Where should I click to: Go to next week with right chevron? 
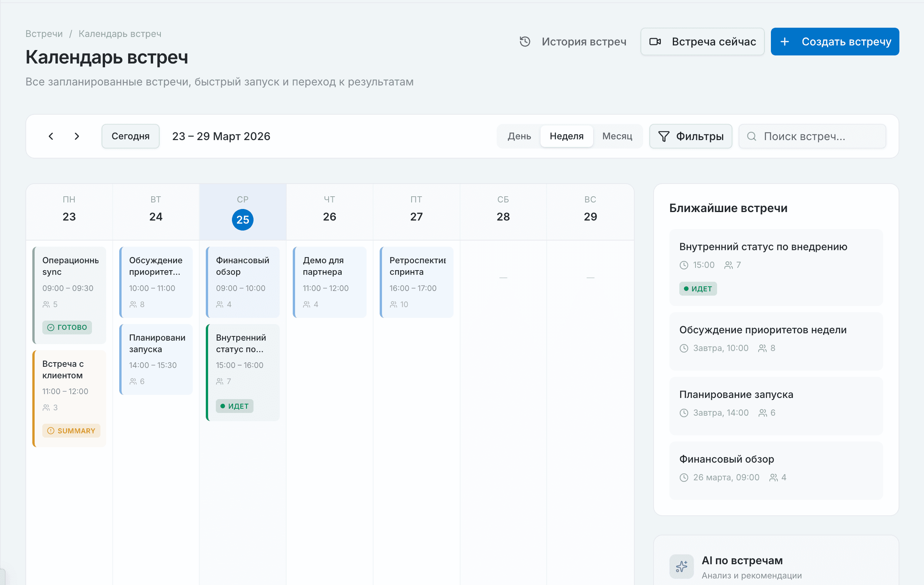(77, 136)
